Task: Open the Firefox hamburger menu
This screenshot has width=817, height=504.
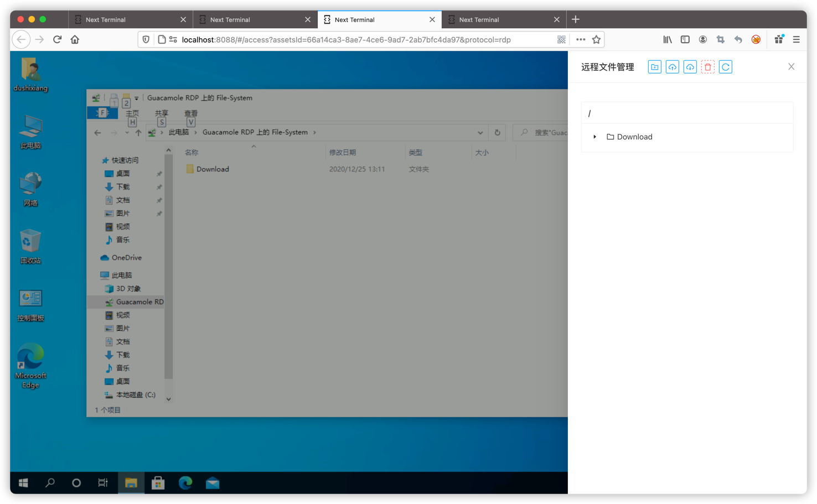Action: tap(796, 39)
